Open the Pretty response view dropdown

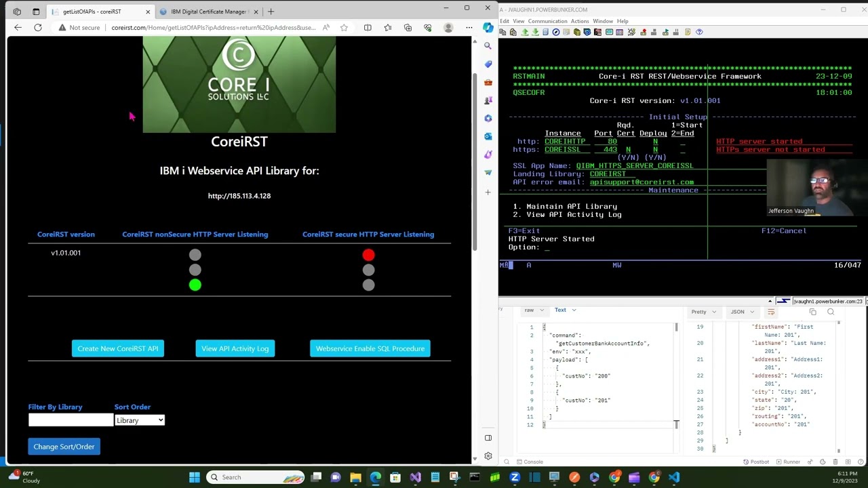[x=703, y=312]
